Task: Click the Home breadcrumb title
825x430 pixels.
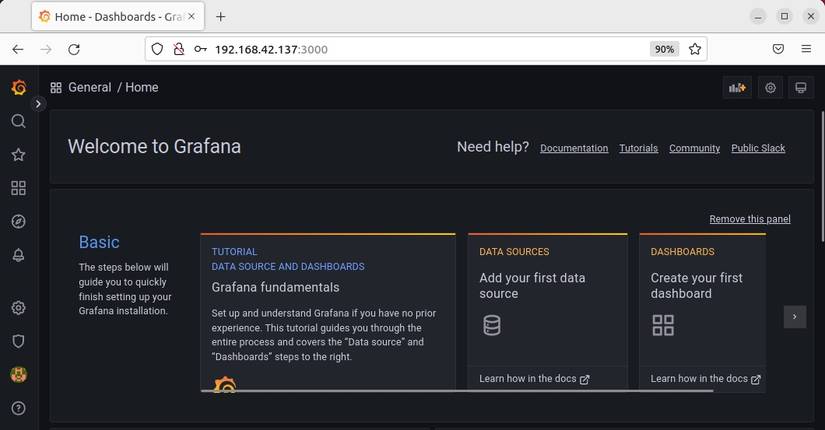Action: coord(142,87)
